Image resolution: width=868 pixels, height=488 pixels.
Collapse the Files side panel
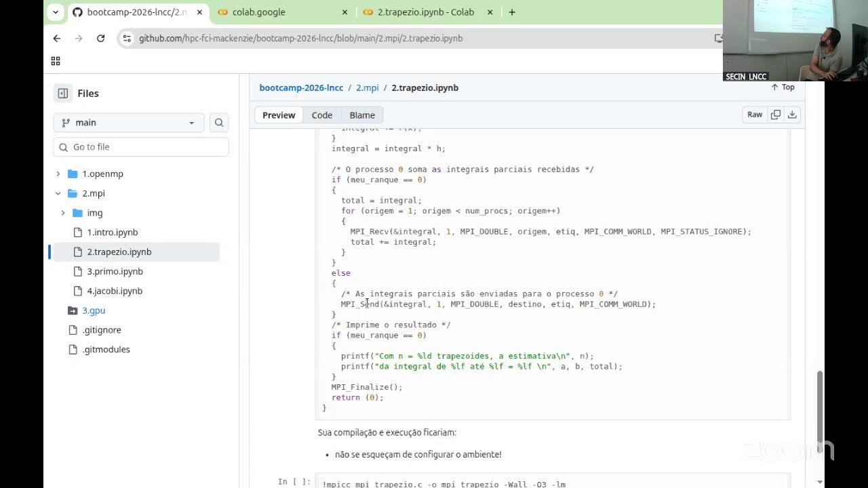coord(62,94)
